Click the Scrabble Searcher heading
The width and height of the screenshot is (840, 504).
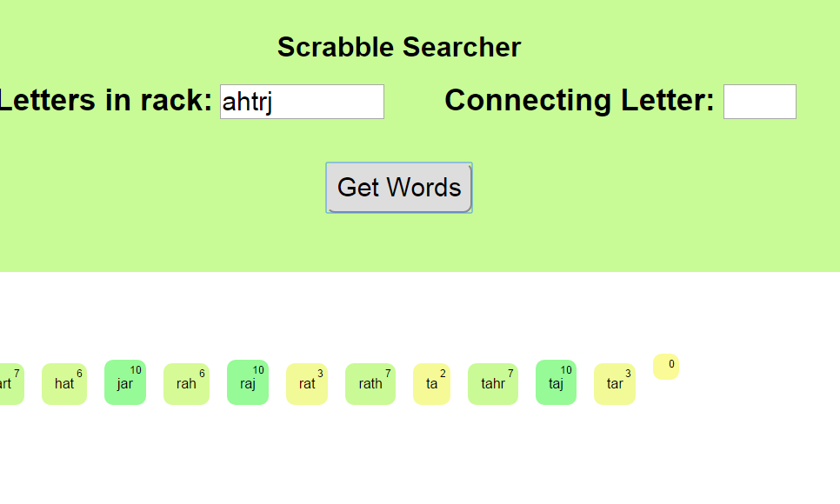click(x=399, y=47)
